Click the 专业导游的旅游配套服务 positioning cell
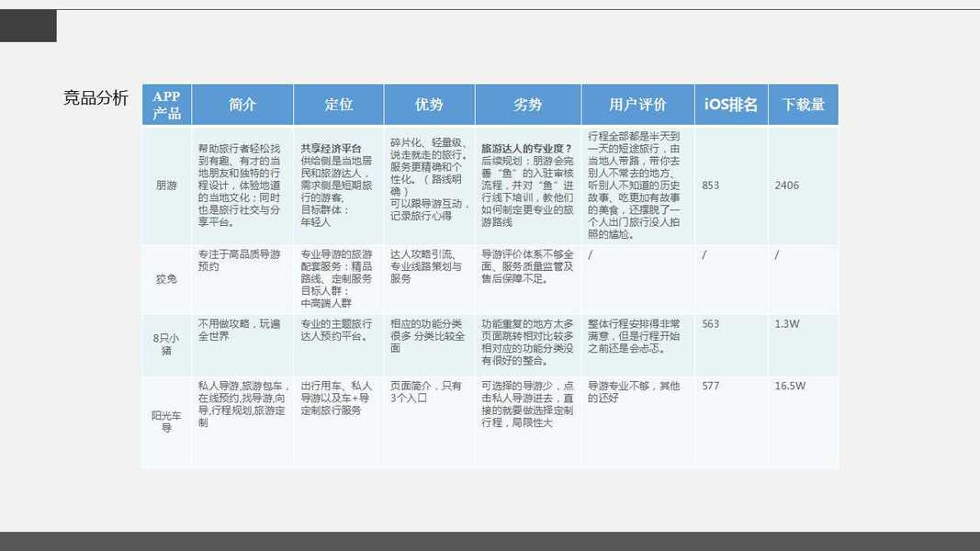The height and width of the screenshot is (551, 980). [339, 279]
